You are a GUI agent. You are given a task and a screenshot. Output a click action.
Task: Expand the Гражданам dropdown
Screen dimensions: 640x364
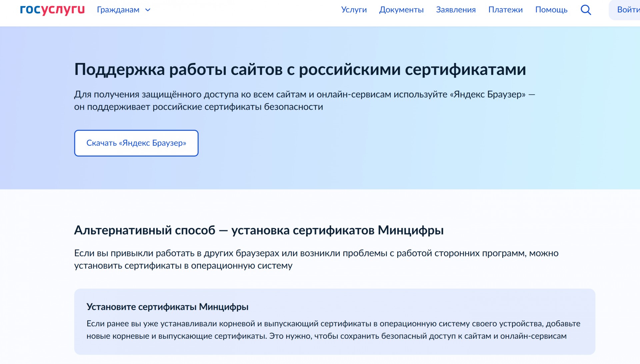[x=124, y=10]
